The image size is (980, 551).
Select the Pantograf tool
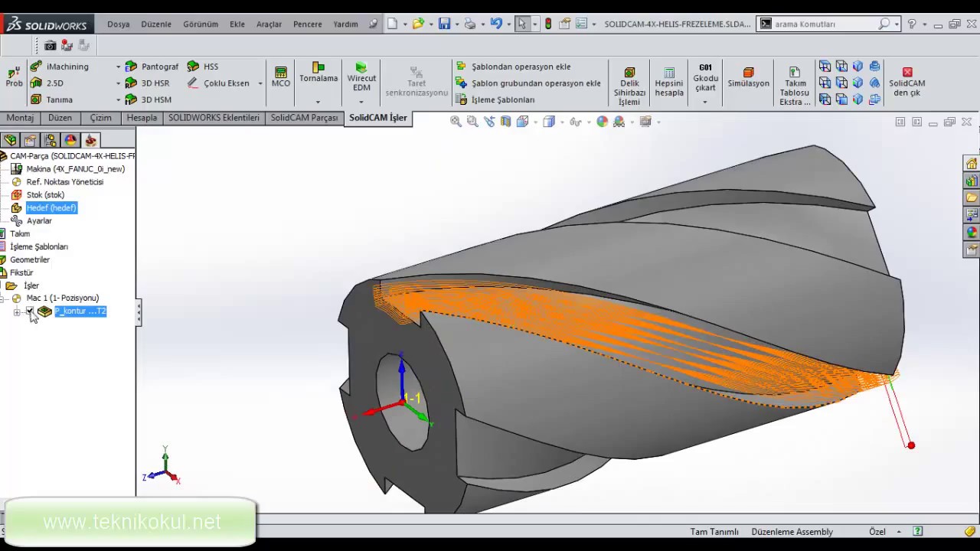click(x=152, y=67)
